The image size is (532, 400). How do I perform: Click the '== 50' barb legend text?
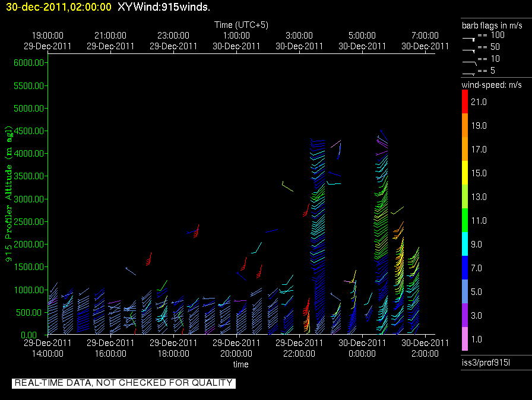tap(489, 47)
